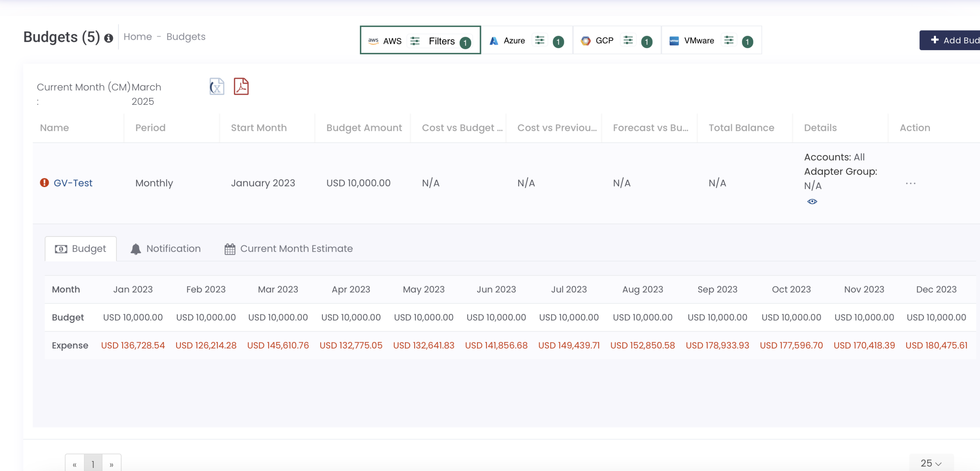Open GCP filter settings icon
The height and width of the screenshot is (471, 980).
628,40
